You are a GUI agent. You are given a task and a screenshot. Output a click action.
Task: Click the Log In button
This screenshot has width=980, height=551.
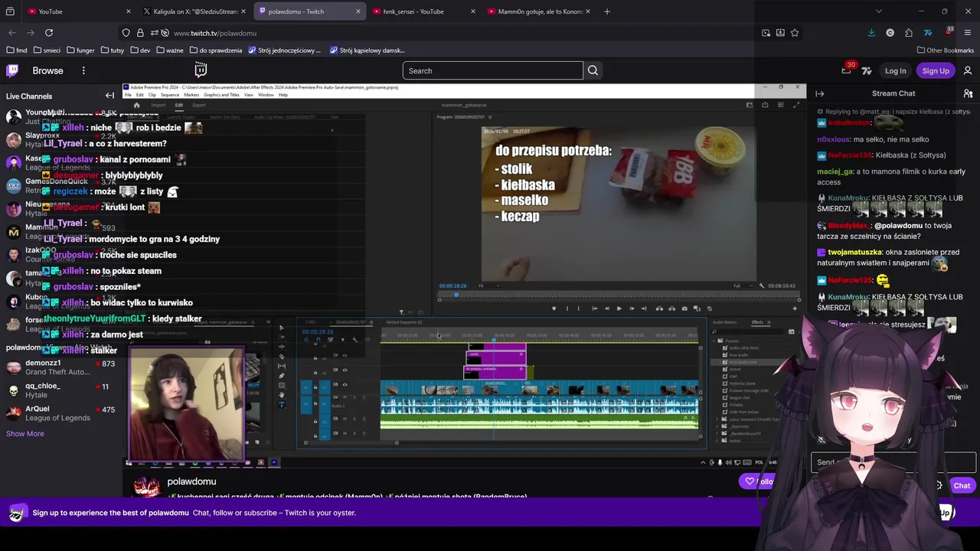coord(895,70)
